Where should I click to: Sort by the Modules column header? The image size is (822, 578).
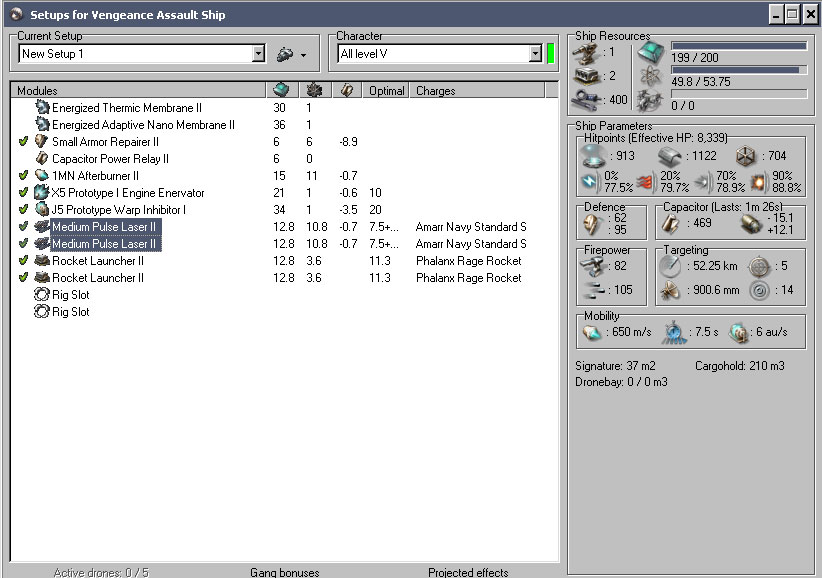138,91
